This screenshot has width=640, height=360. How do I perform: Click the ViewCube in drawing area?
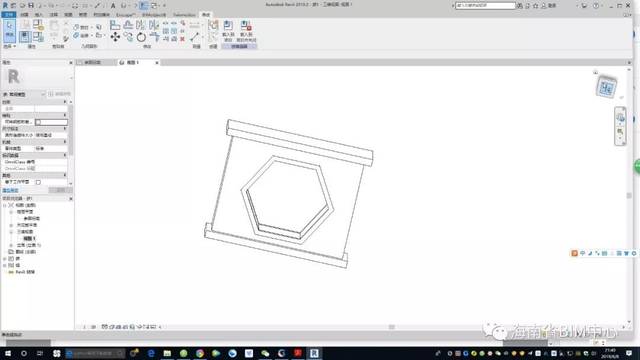tap(606, 87)
